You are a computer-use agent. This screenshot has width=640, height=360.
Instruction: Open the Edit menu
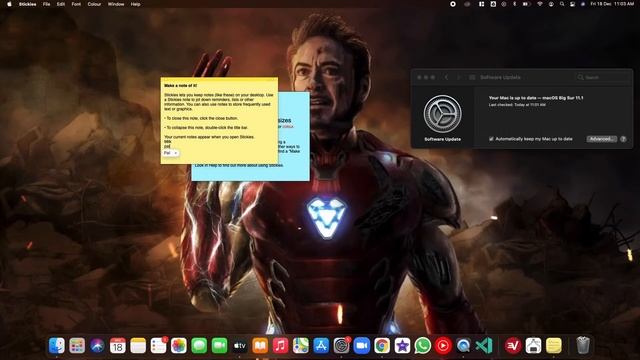tap(61, 4)
